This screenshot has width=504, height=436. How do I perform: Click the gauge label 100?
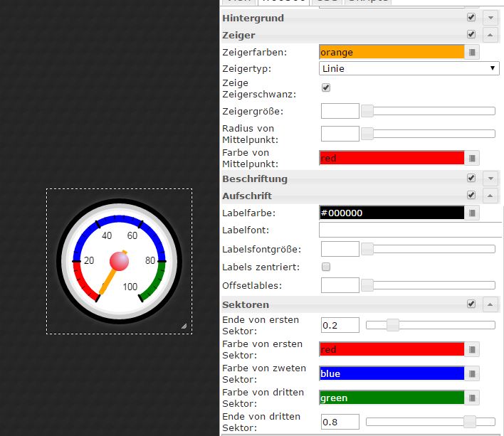(130, 287)
